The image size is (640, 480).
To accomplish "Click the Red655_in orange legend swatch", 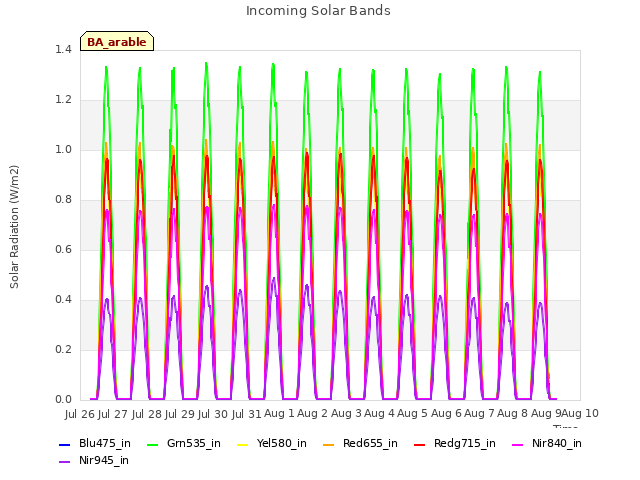I will (329, 444).
